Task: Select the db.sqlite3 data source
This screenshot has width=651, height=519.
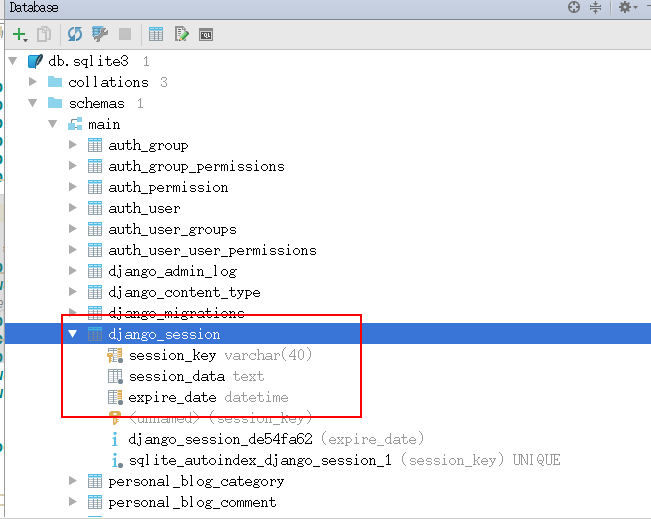Action: [x=88, y=61]
